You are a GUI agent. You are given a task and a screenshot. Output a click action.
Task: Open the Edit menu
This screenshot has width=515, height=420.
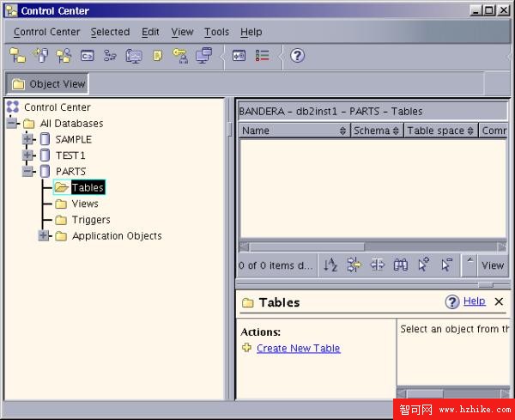(150, 32)
